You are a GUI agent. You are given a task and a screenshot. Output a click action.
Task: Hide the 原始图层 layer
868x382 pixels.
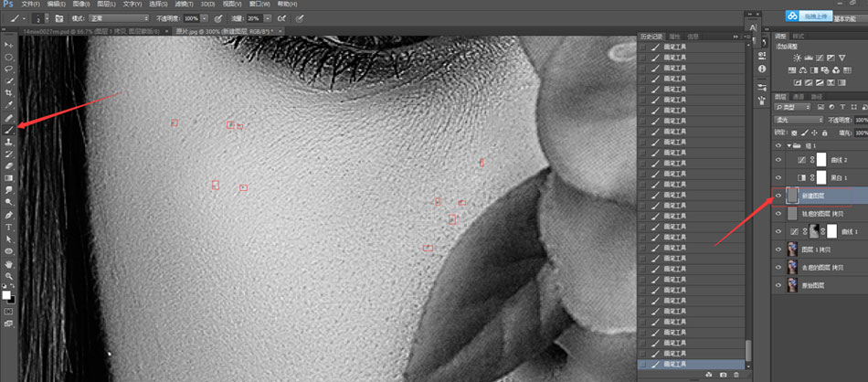pyautogui.click(x=778, y=284)
